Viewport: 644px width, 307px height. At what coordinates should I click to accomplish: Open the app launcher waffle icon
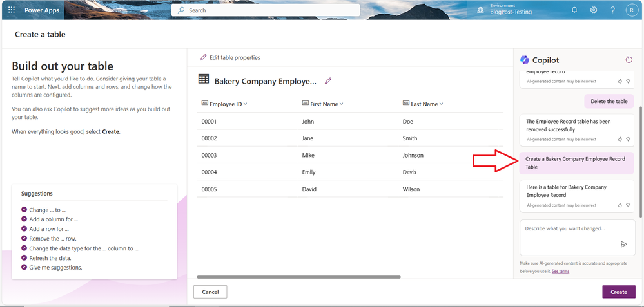pos(12,10)
